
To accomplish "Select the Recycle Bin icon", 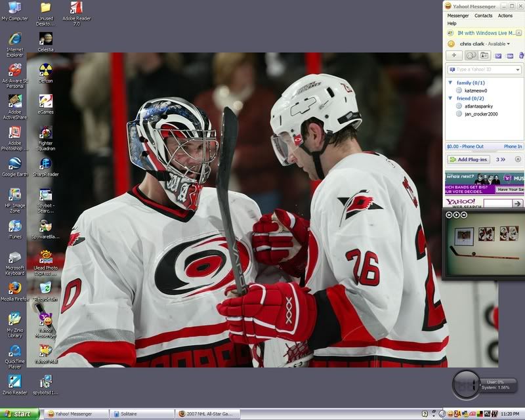I will [45, 289].
